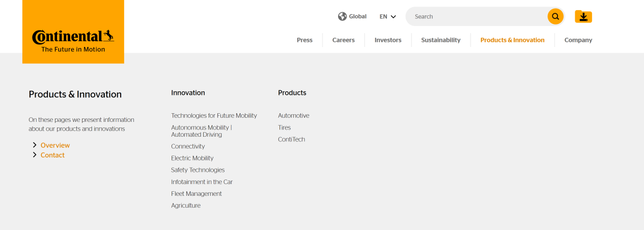This screenshot has width=644, height=230.
Task: Go to the Careers section
Action: click(x=344, y=40)
